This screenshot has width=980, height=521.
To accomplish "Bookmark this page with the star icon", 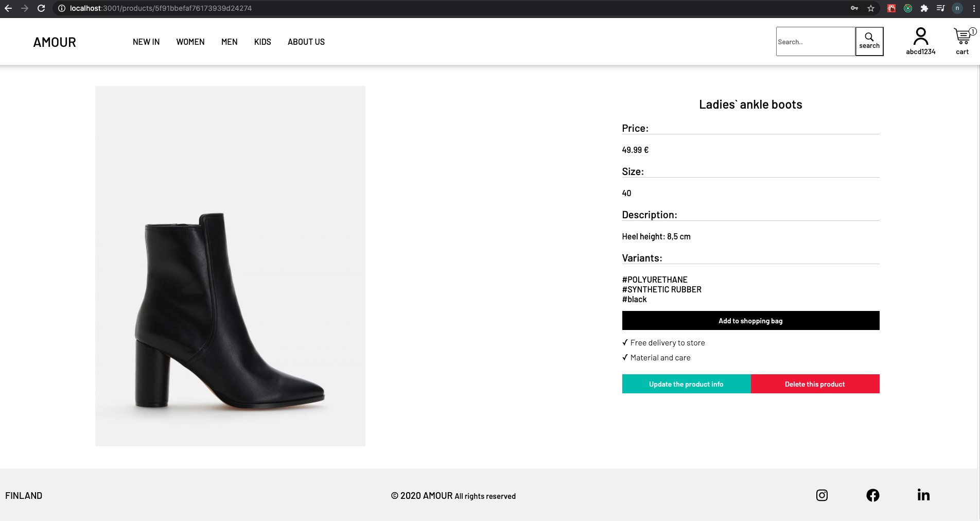I will 871,8.
